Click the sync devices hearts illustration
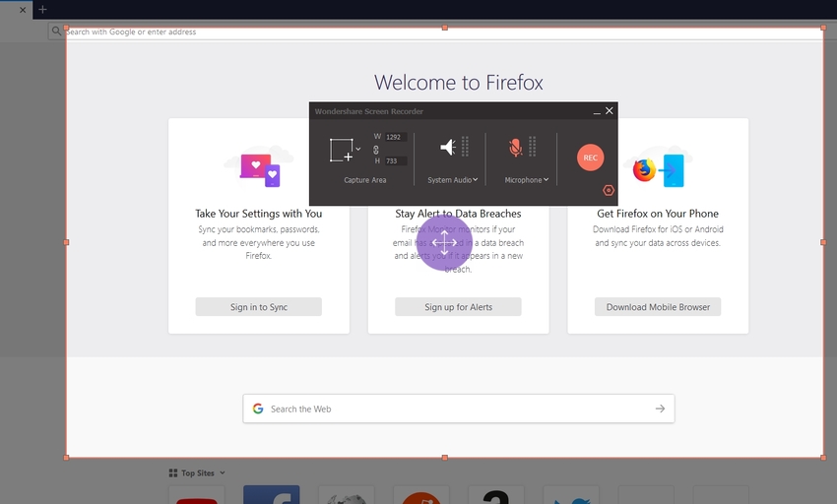 tap(259, 167)
